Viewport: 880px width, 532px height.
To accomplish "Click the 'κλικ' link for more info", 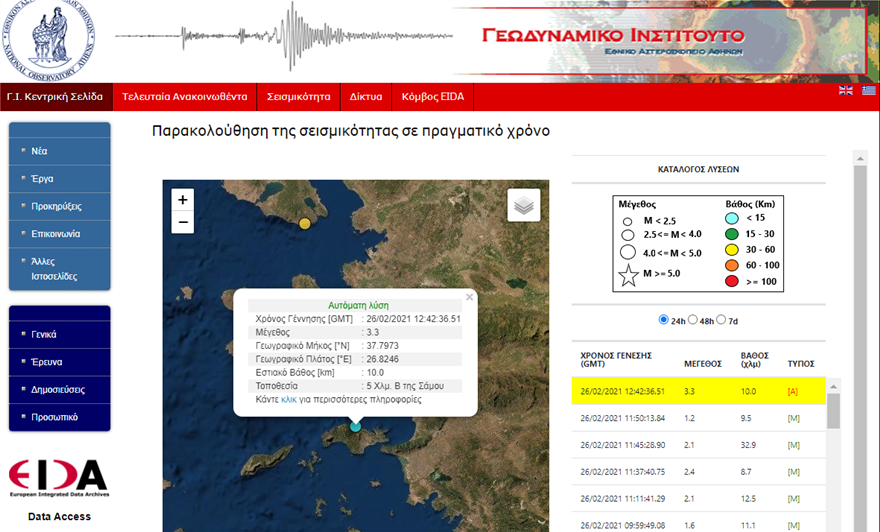I will pyautogui.click(x=289, y=399).
